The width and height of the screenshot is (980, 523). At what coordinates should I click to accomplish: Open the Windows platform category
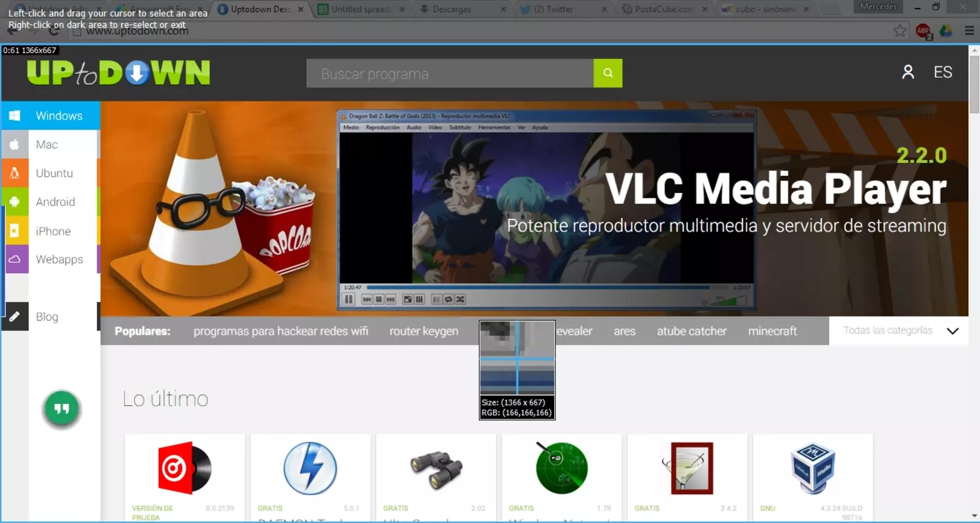tap(51, 116)
